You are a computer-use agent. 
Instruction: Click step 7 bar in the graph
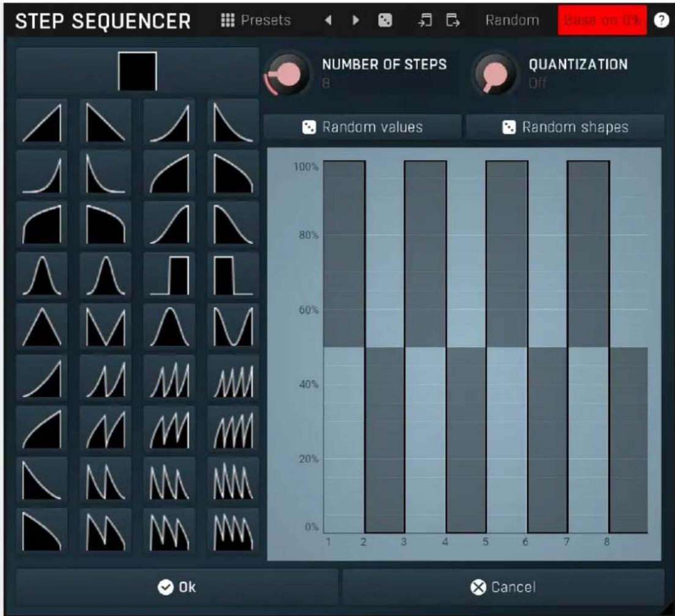tap(588, 254)
